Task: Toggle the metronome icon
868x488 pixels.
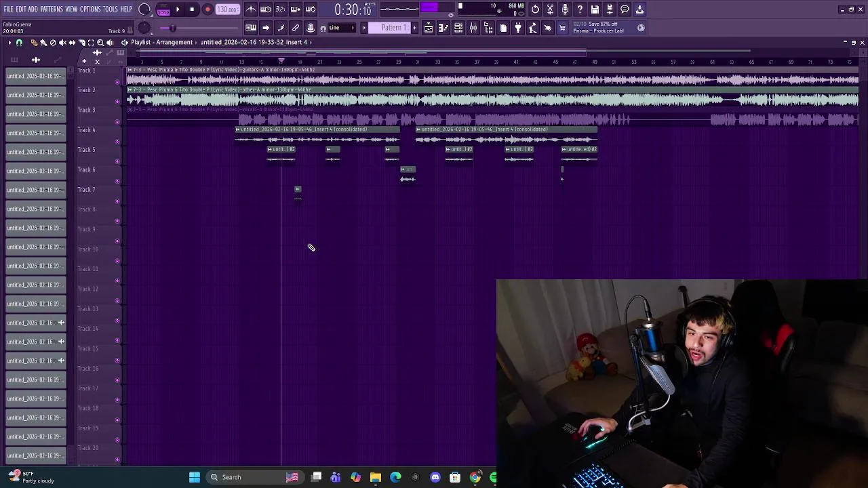Action: (x=251, y=9)
